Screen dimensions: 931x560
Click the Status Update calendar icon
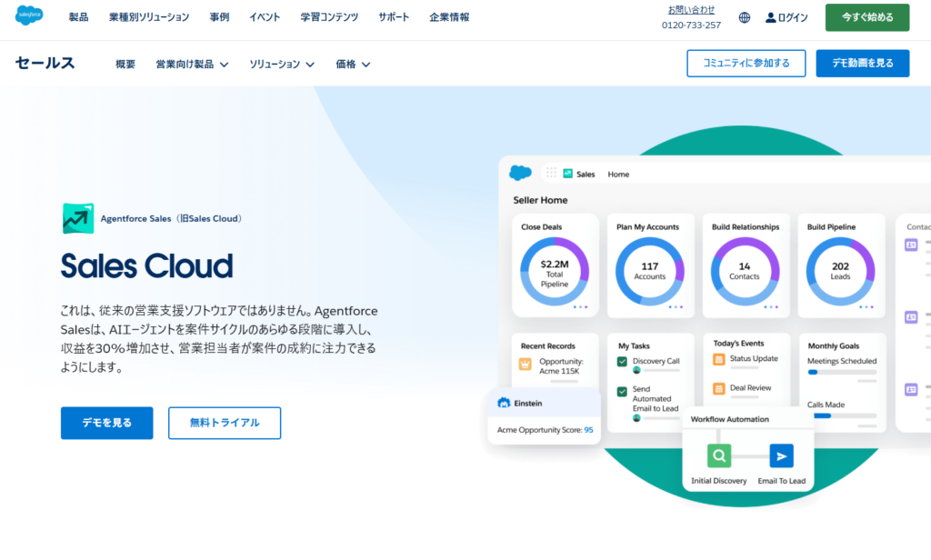[x=718, y=359]
